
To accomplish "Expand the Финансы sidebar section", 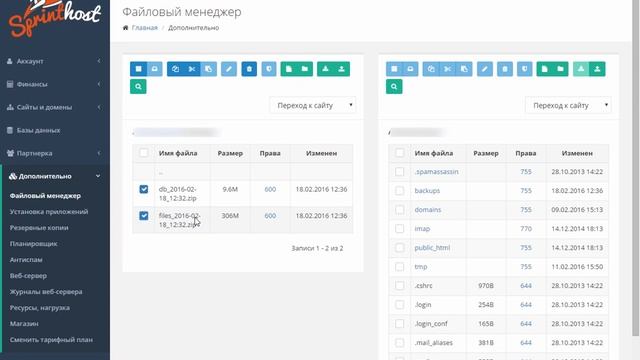I will [x=55, y=84].
